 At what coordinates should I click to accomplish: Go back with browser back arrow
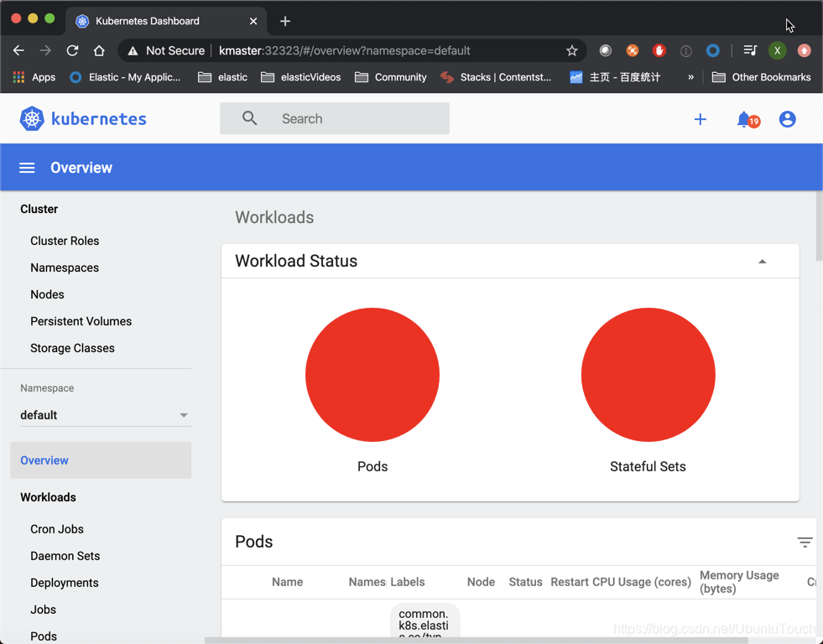19,50
